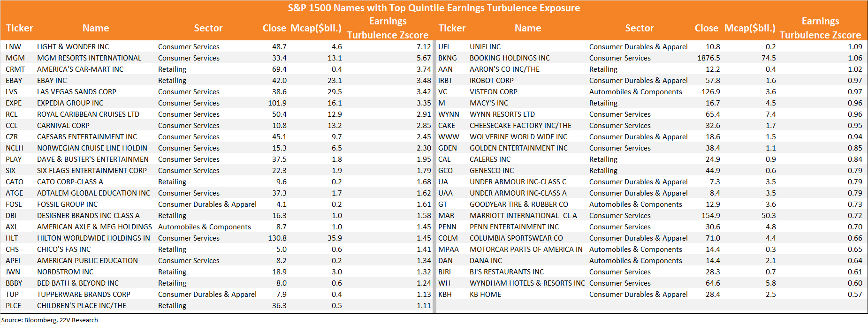The image size is (868, 325).
Task: Select FOSSIL GROUP INC cell
Action: pos(67,204)
